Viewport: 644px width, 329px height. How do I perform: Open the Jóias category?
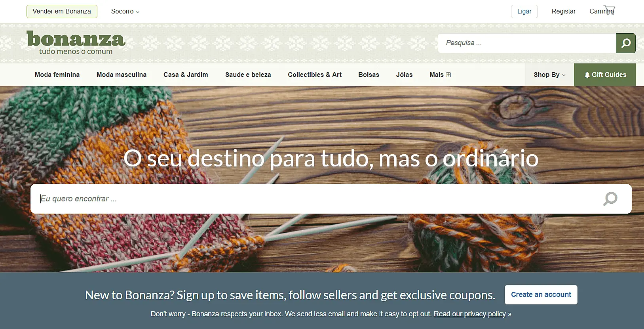point(404,75)
